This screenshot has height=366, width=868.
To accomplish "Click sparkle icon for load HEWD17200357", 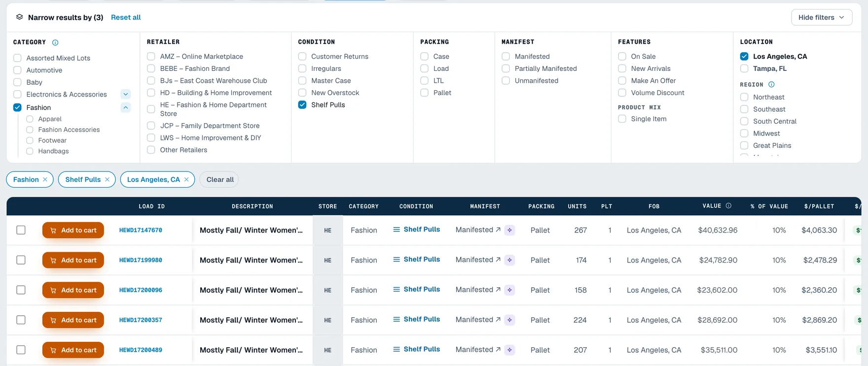I will [509, 320].
